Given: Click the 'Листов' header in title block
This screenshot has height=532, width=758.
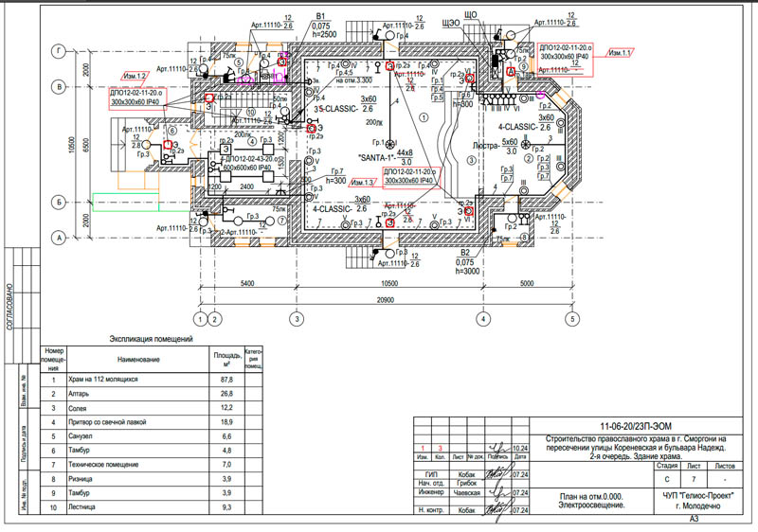Looking at the screenshot, I should (725, 466).
